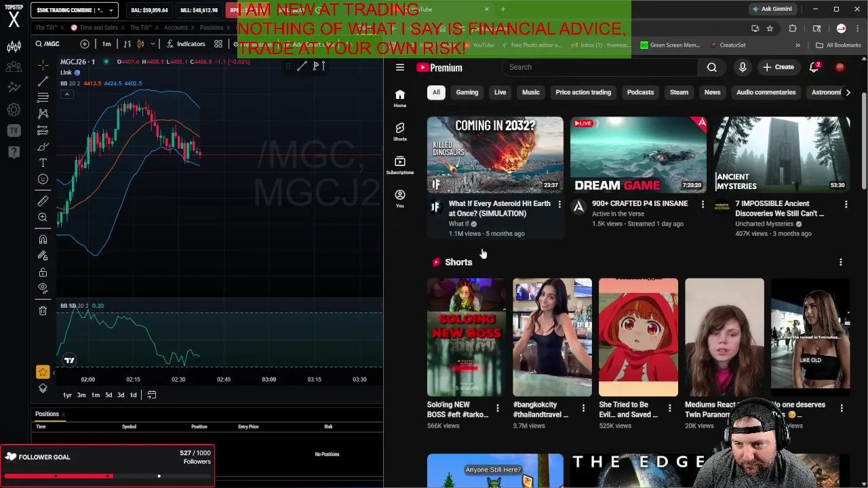Start YouTube voice search microphone
This screenshot has width=868, height=488.
pos(743,67)
